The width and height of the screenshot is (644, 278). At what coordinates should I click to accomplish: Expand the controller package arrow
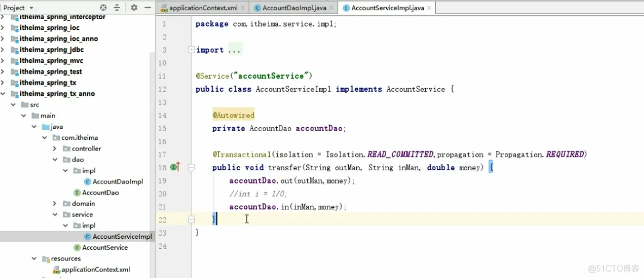point(55,149)
